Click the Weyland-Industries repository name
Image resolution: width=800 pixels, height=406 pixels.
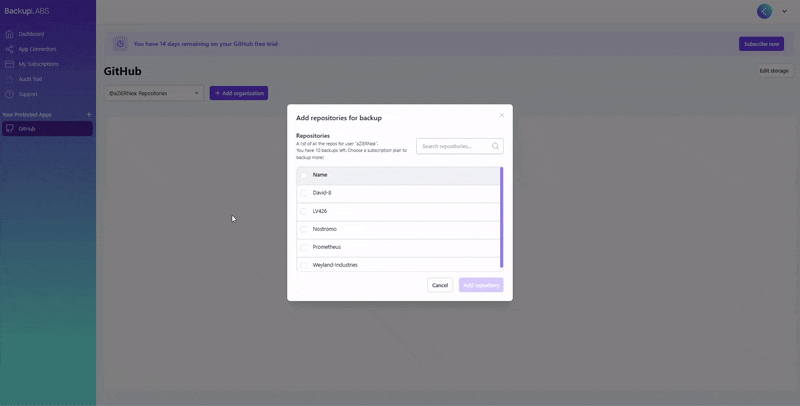(x=335, y=265)
